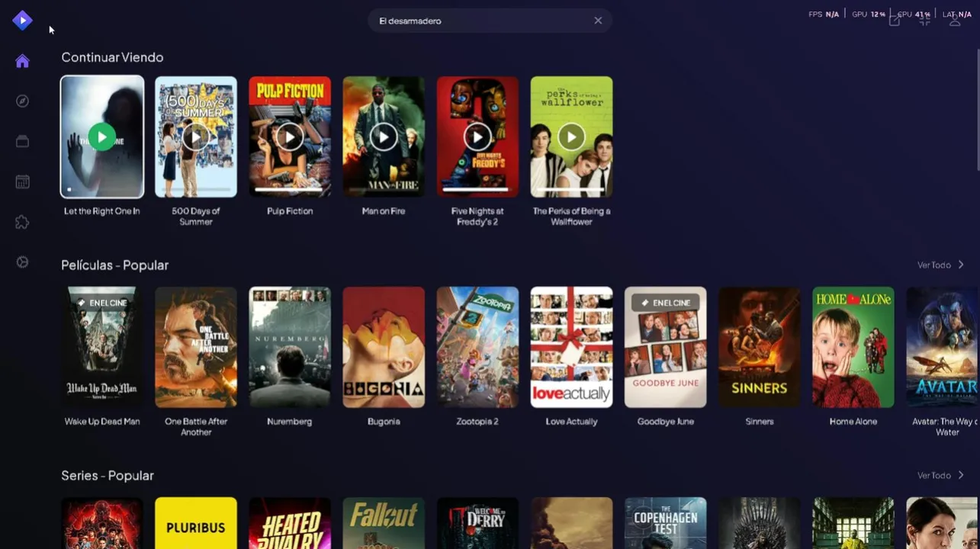Image resolution: width=980 pixels, height=549 pixels.
Task: Click The Perks of Being a Wallflower progress bar
Action: click(571, 189)
